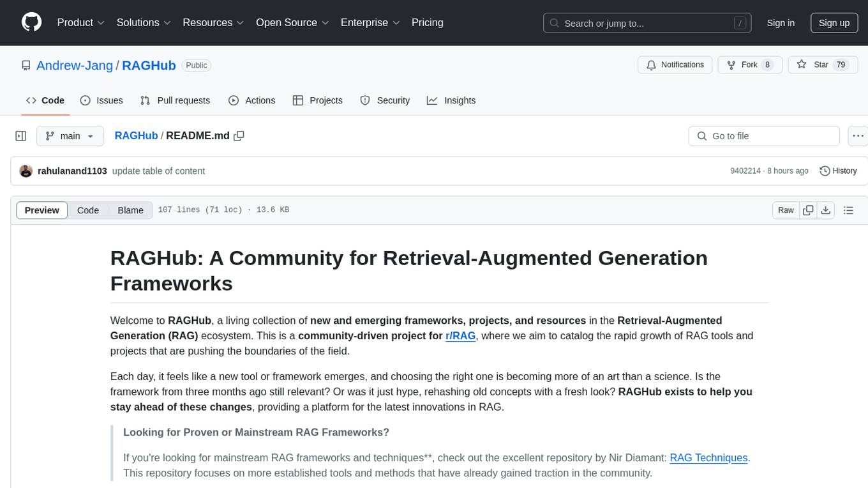Viewport: 868px width, 488px height.
Task: Download the raw file
Action: click(825, 210)
